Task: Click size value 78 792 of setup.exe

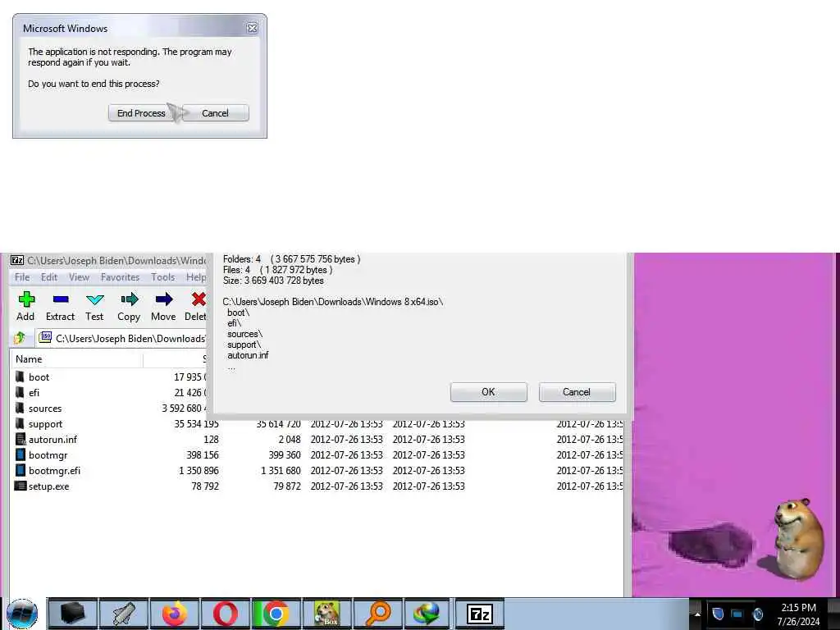Action: [205, 486]
